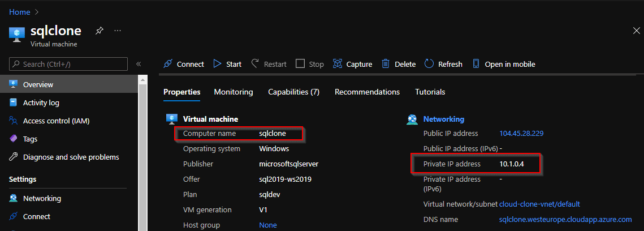The width and height of the screenshot is (644, 231).
Task: Click the Capture icon in toolbar
Action: pyautogui.click(x=338, y=64)
